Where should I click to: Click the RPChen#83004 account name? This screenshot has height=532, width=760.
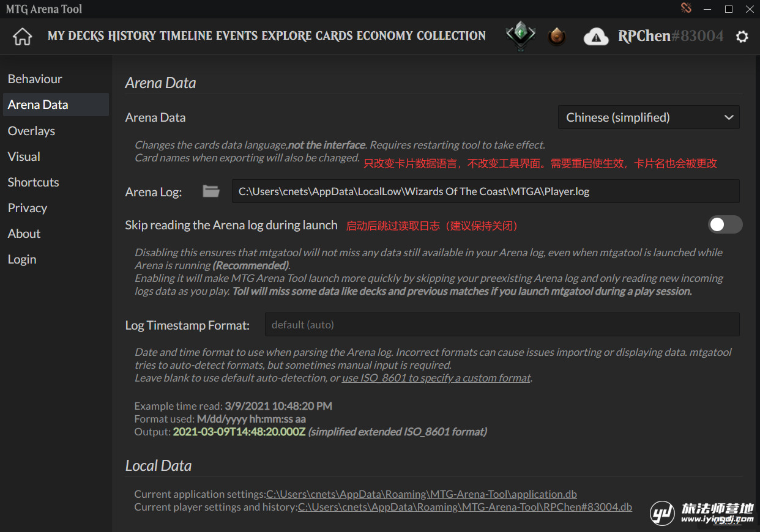tap(671, 36)
